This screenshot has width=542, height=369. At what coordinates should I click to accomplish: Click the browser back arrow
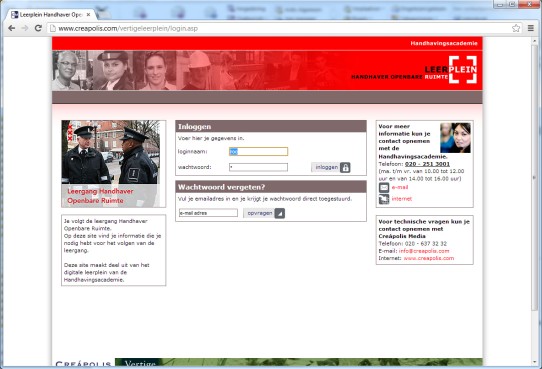(x=11, y=28)
